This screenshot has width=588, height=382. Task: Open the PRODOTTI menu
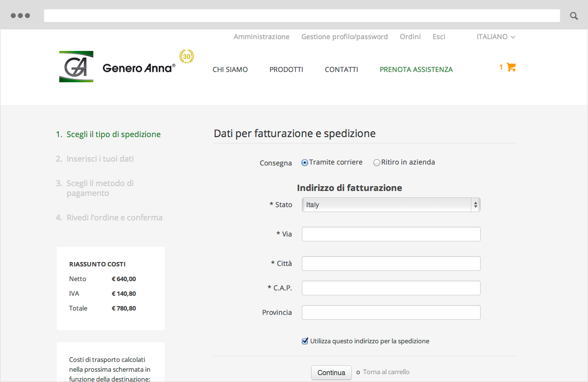click(286, 70)
